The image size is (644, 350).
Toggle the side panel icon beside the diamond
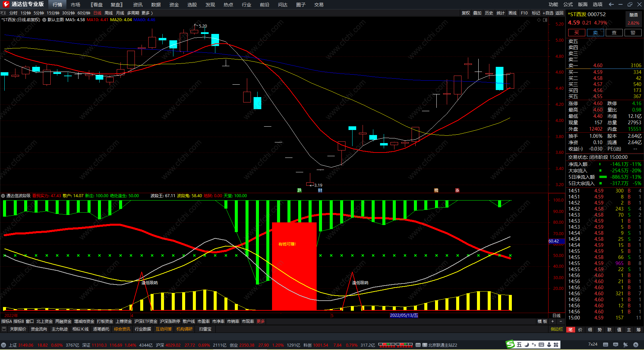[x=545, y=20]
